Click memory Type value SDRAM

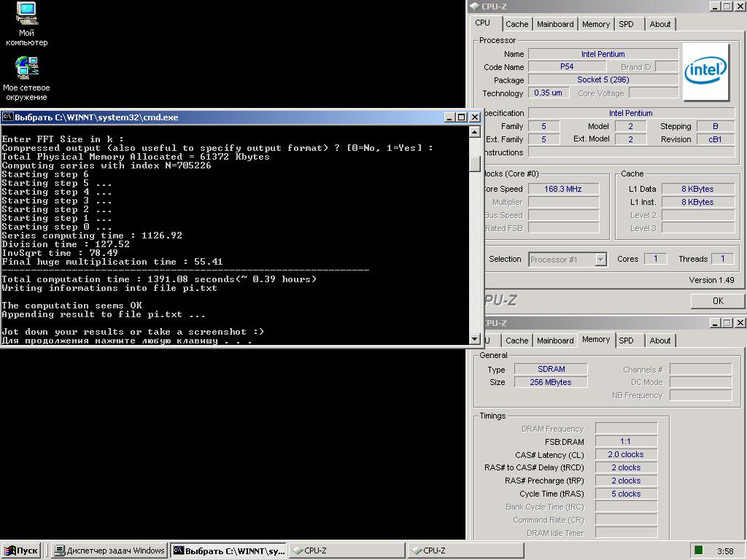click(551, 369)
